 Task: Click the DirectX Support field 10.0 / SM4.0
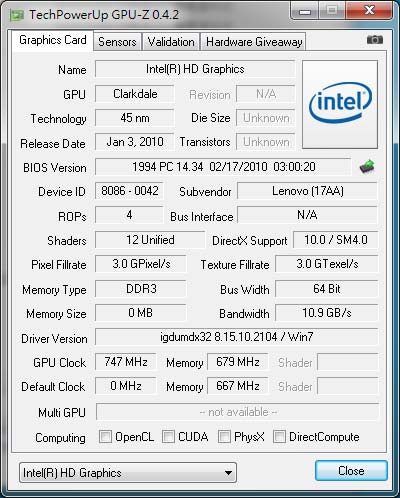click(336, 240)
